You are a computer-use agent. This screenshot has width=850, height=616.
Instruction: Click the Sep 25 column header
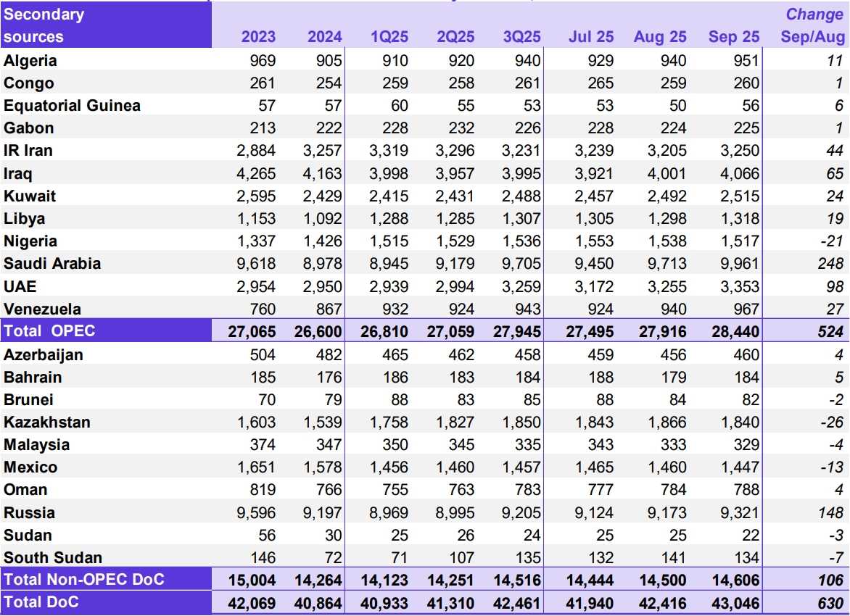click(x=733, y=37)
